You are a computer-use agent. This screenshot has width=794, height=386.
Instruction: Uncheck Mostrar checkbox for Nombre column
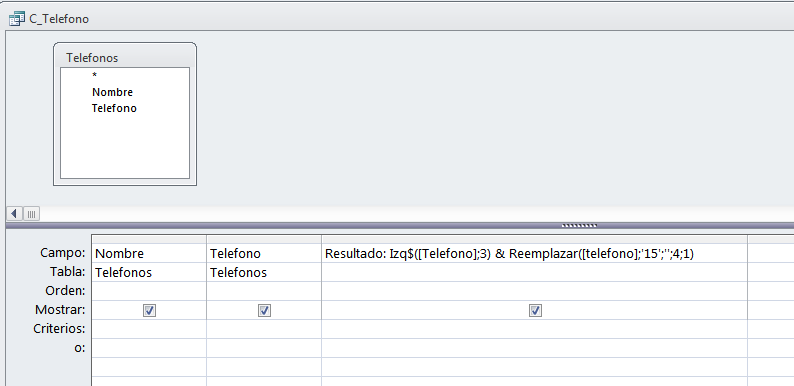(x=149, y=310)
